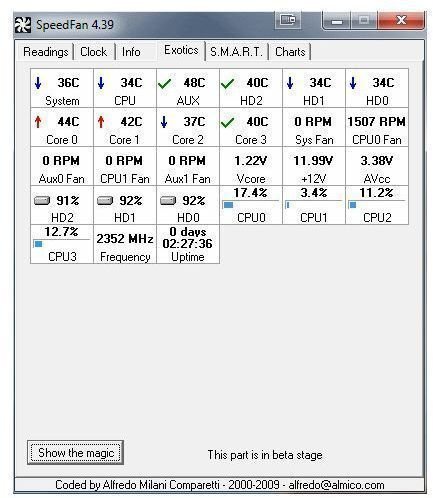Click the green checkmark beside HD2 40C
Viewport: 433px width, 498px height.
tap(227, 84)
